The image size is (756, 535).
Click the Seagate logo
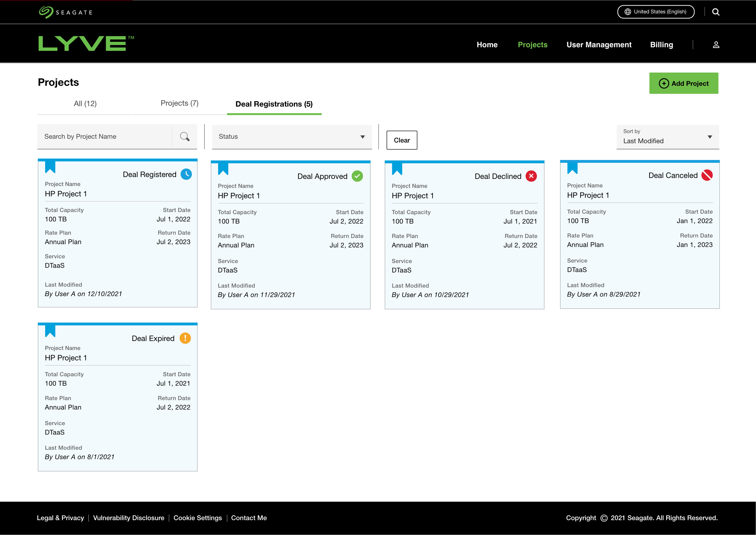coord(66,12)
